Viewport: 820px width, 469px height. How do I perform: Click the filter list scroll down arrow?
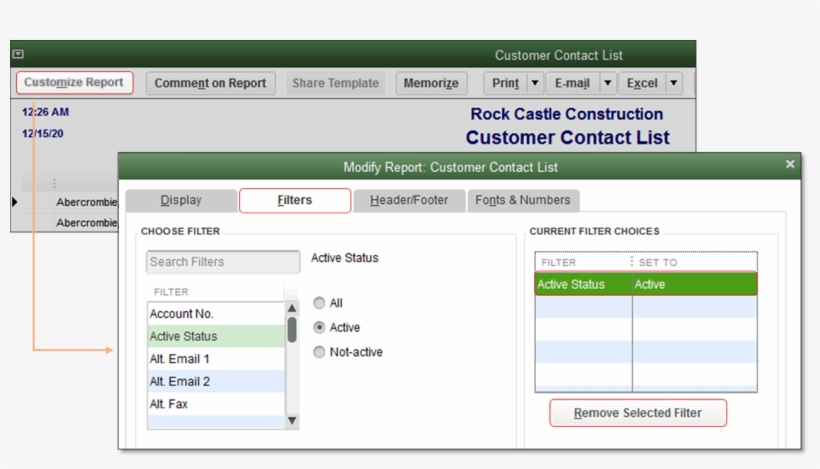(x=292, y=420)
